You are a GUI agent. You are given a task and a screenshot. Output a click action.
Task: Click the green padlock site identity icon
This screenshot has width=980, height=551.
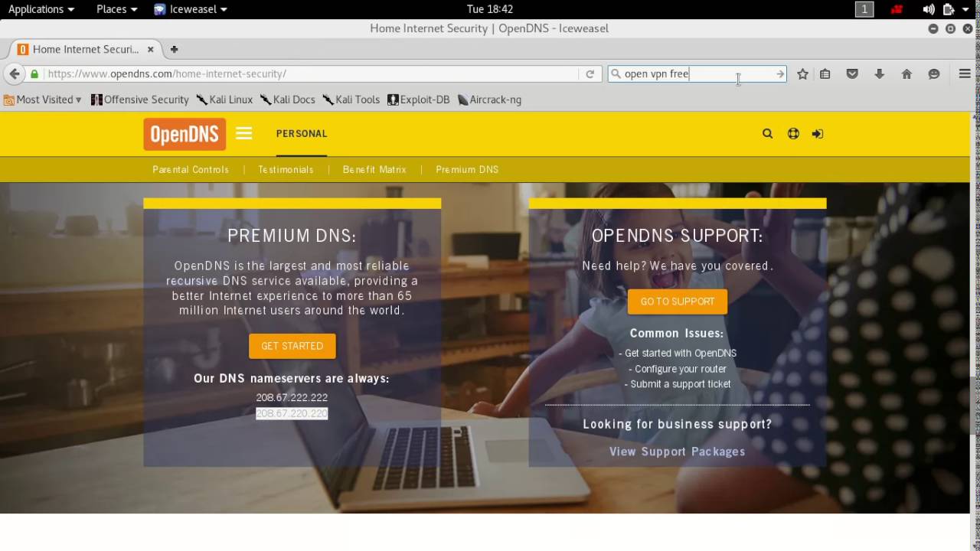34,74
